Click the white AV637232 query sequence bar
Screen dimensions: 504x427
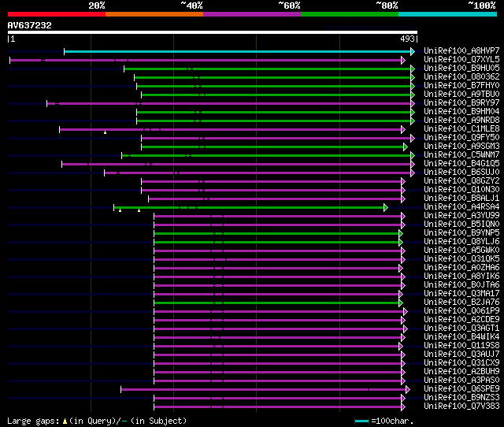point(213,32)
